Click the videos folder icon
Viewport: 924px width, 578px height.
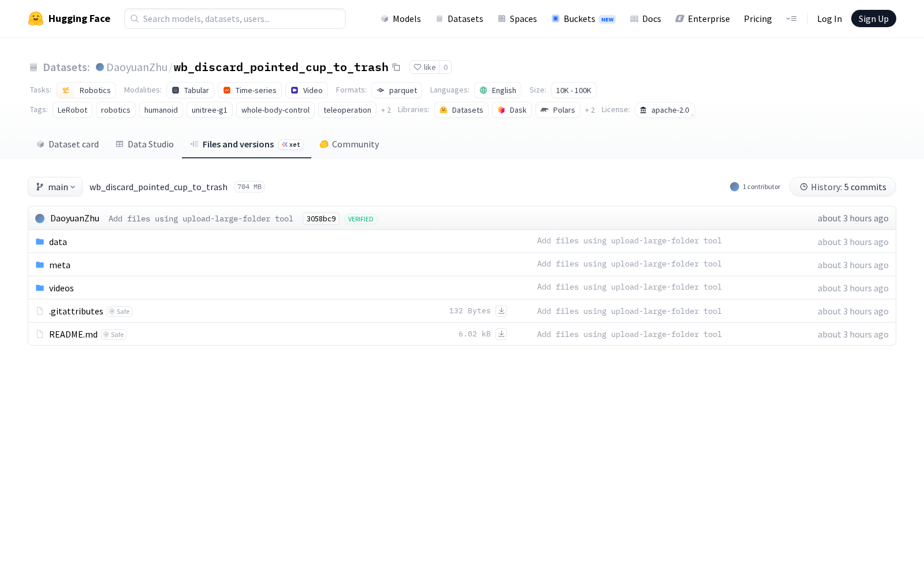coord(40,288)
